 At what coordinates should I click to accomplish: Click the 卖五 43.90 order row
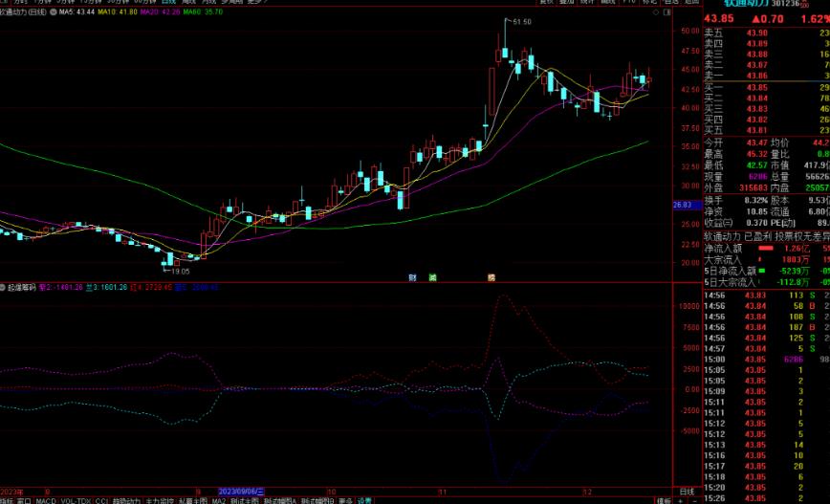(x=767, y=33)
